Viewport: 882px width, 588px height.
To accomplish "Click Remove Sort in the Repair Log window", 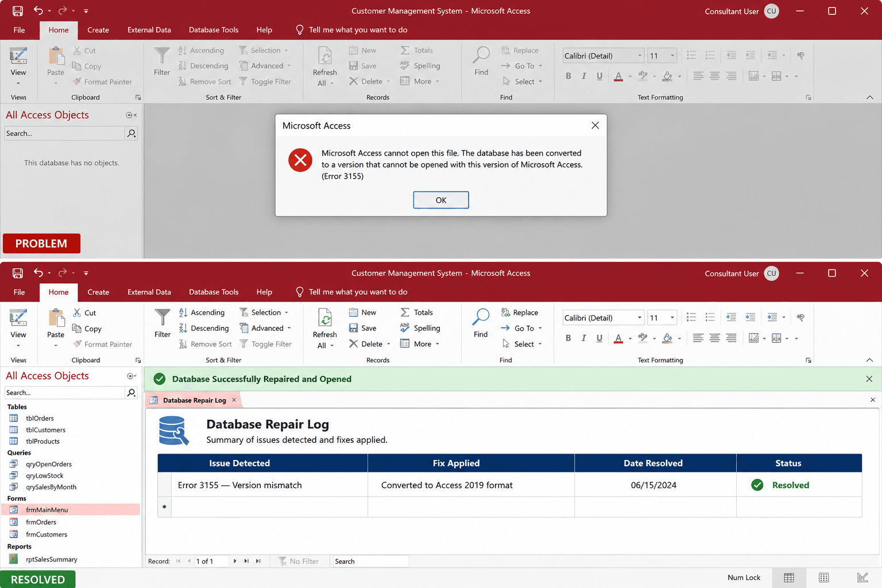I will click(x=205, y=344).
